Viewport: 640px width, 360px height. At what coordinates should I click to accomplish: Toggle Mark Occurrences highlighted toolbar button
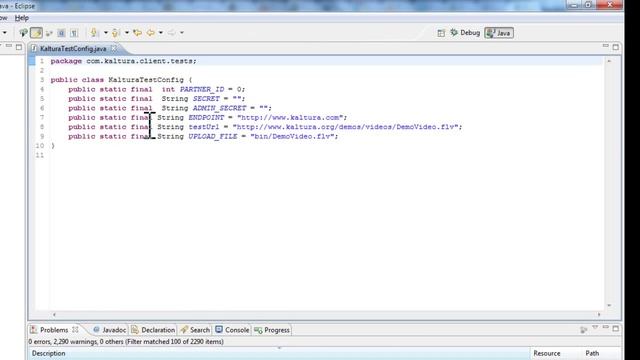tap(36, 33)
